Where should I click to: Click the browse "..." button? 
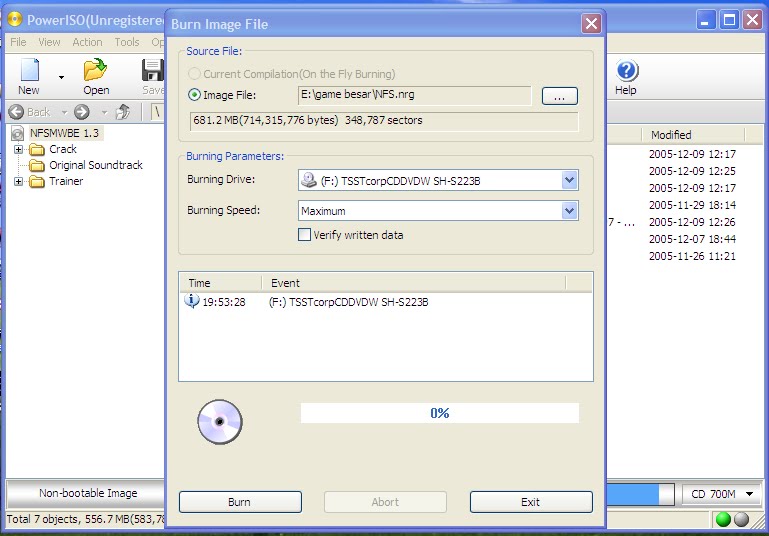tap(560, 96)
